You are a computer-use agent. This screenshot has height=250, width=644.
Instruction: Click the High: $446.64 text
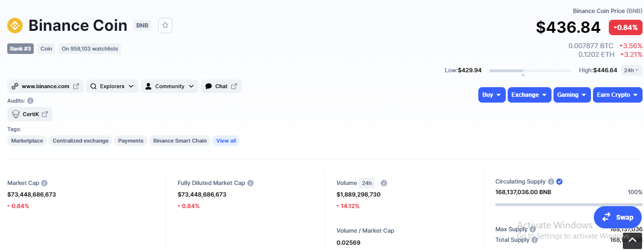[x=598, y=70]
